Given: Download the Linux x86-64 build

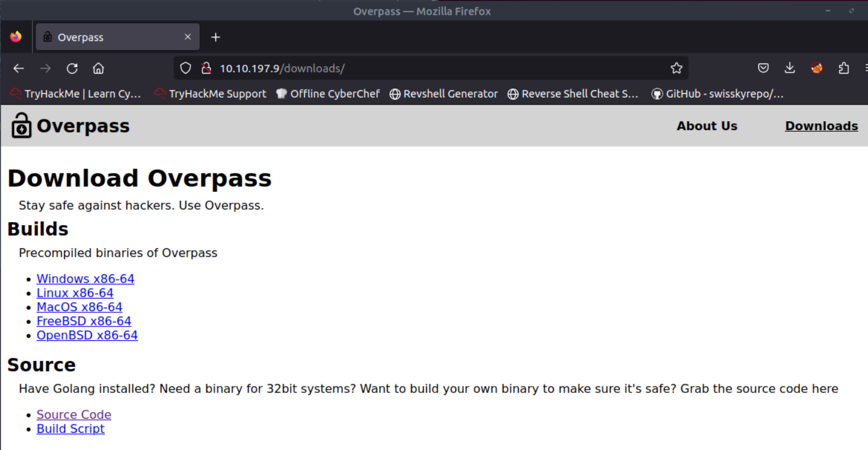Looking at the screenshot, I should click(75, 293).
